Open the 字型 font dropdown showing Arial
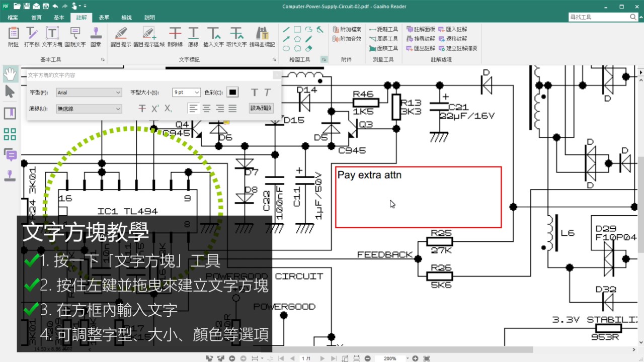The image size is (644, 362). pyautogui.click(x=89, y=93)
